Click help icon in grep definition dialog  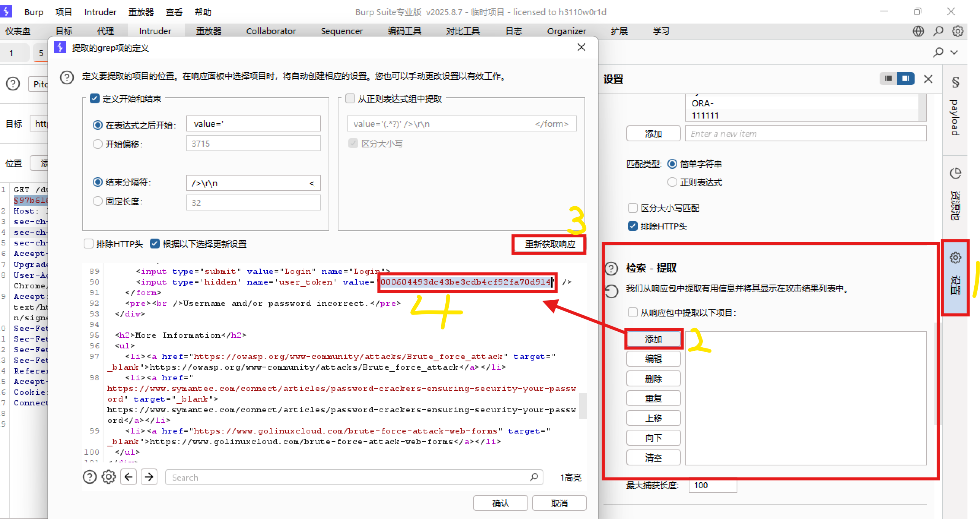(67, 77)
